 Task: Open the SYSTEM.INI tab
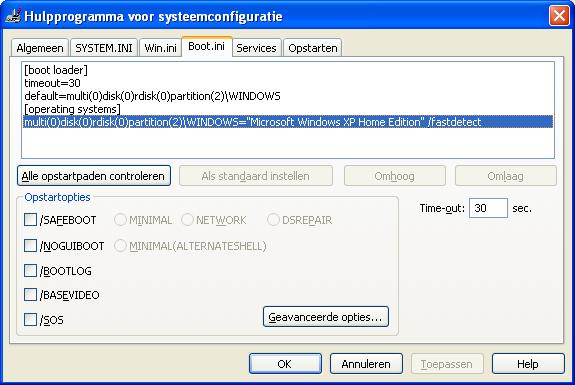(x=104, y=48)
